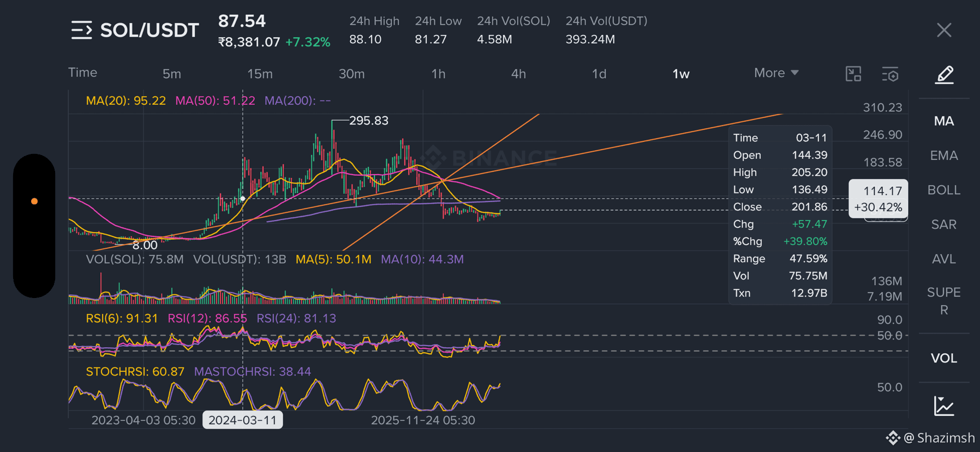Tap the 295.83 high price marker
This screenshot has height=452, width=980.
(x=369, y=121)
